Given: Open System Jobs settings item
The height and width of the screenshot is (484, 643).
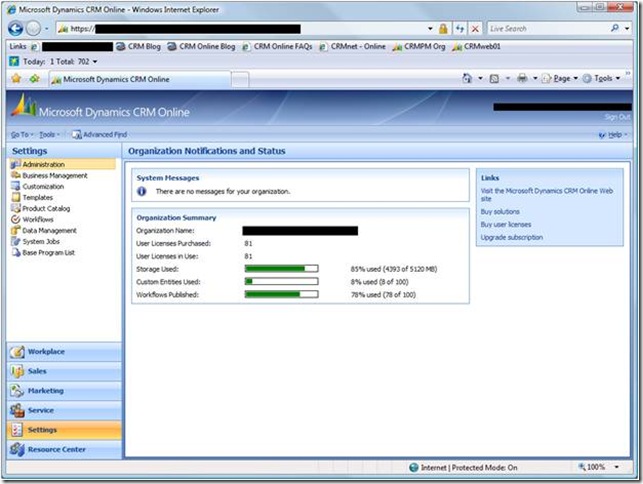Looking at the screenshot, I should [x=41, y=241].
